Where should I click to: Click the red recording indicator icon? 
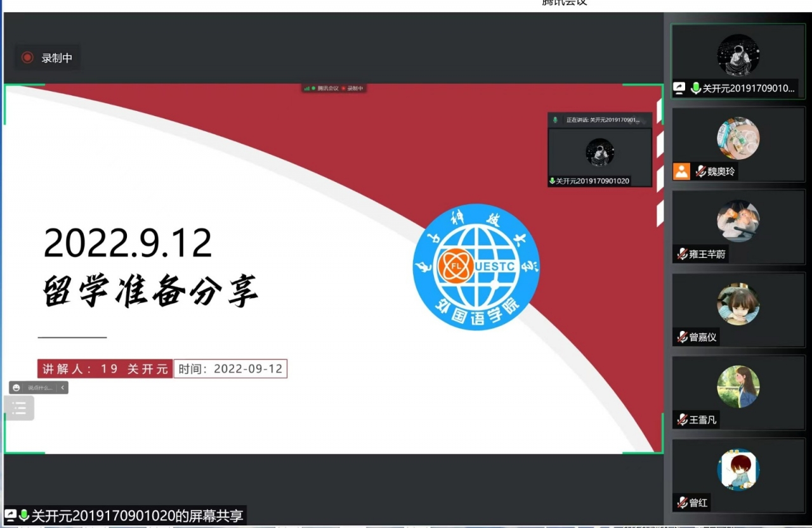click(27, 58)
